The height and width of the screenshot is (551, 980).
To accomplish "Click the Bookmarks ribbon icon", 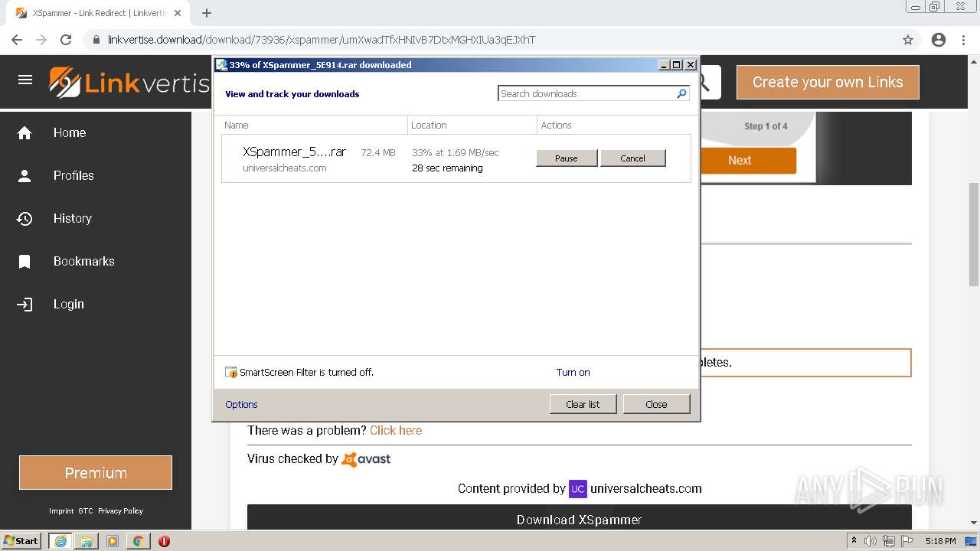I will [x=24, y=262].
